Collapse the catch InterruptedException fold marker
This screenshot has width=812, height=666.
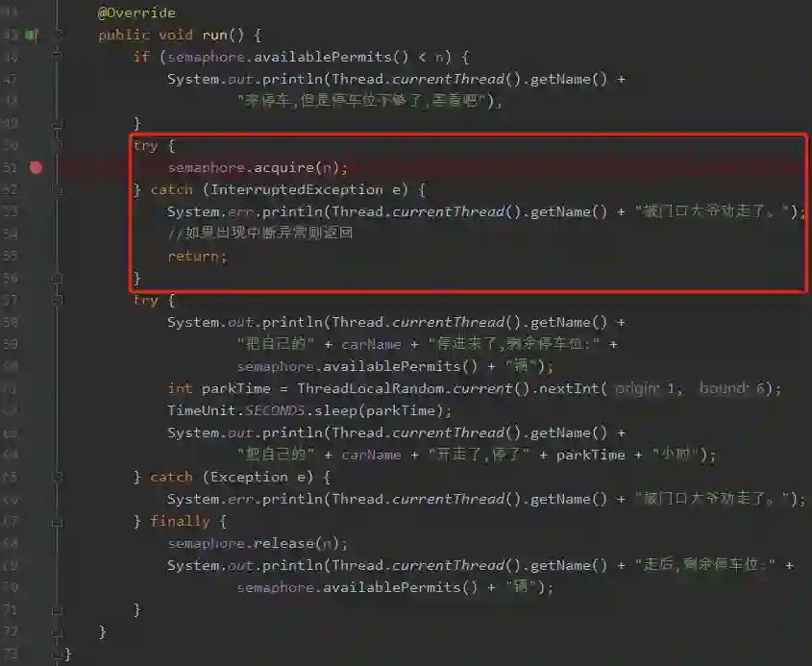pos(58,189)
